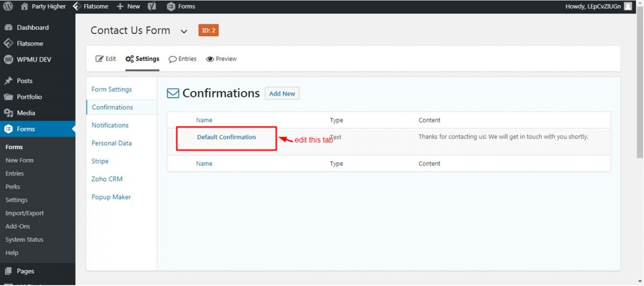Open the Popup Maker settings section
This screenshot has height=286, width=644.
(111, 197)
